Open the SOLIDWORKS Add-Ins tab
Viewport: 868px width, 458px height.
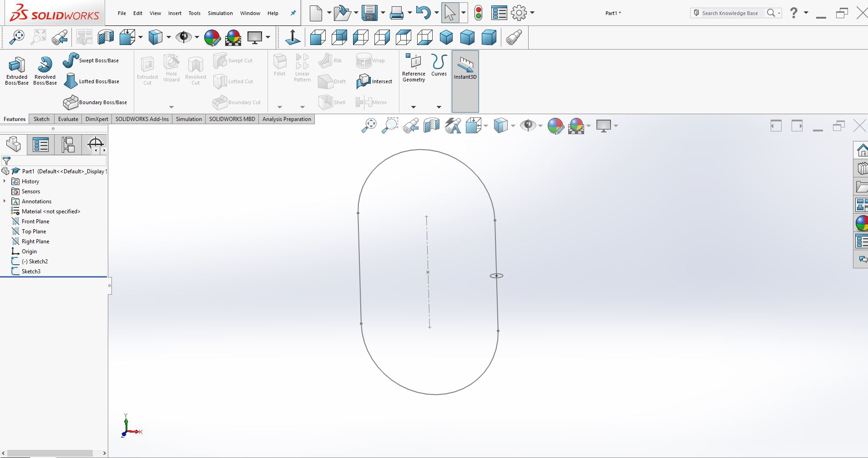(x=142, y=119)
